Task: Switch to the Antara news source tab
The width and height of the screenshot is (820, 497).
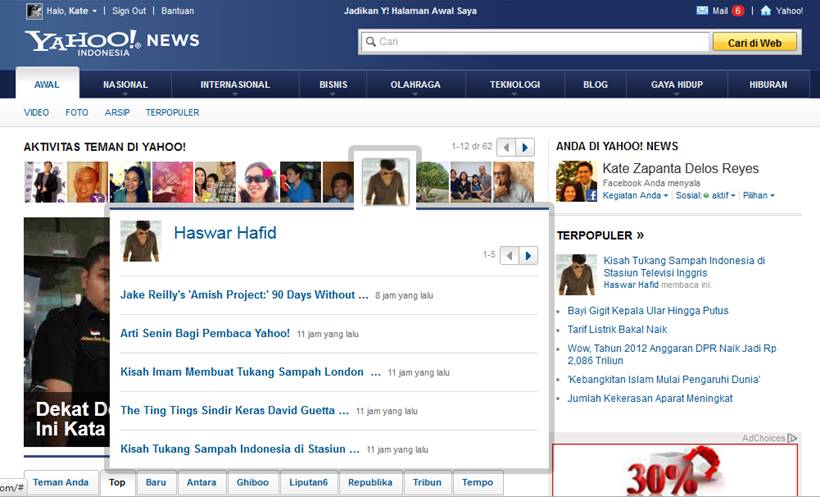Action: click(201, 482)
